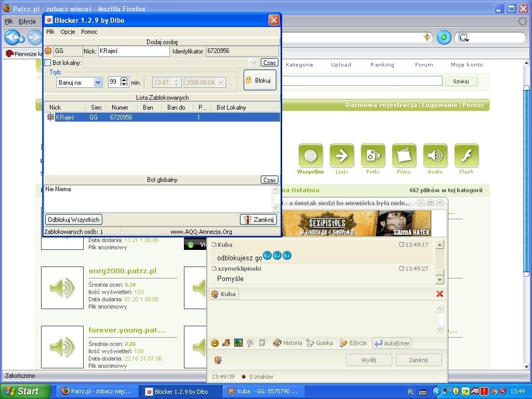Screen dimensions: 532x399
Task: Open the Opcje menu in Blocker
Action: pos(68,32)
